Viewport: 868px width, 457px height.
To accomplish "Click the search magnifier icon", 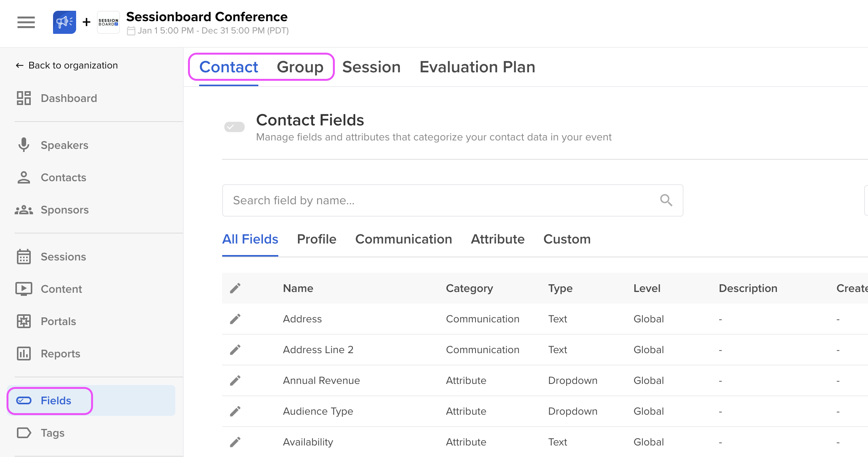I will point(666,200).
